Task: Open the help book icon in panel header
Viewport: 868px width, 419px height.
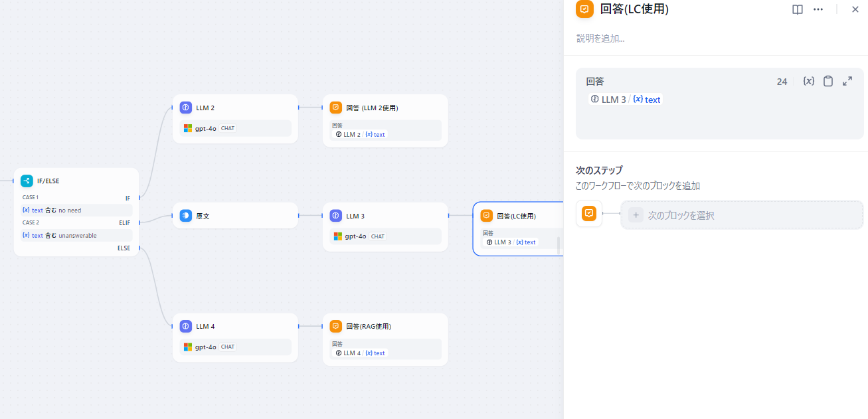Action: tap(798, 9)
